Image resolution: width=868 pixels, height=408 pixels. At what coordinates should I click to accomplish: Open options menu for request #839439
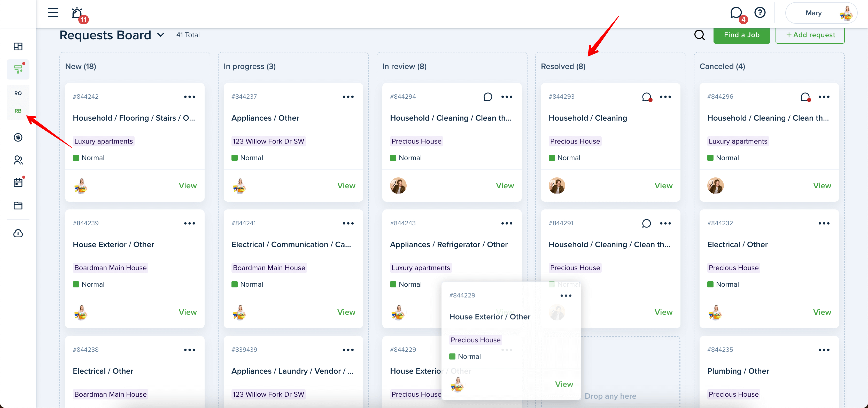coord(348,350)
